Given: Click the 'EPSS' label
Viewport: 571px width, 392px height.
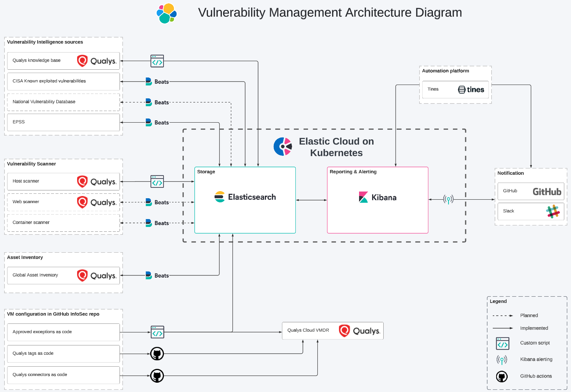Looking at the screenshot, I should click(x=19, y=122).
